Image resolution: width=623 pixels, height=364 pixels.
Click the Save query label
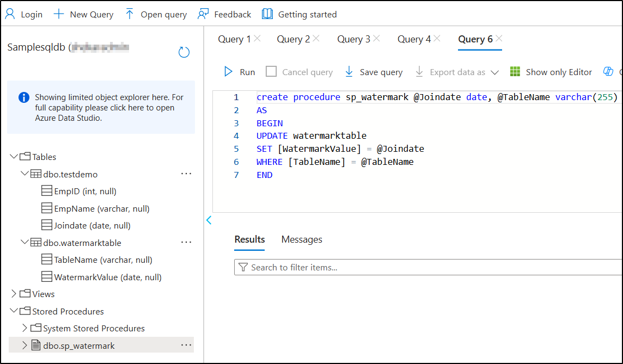tap(381, 72)
